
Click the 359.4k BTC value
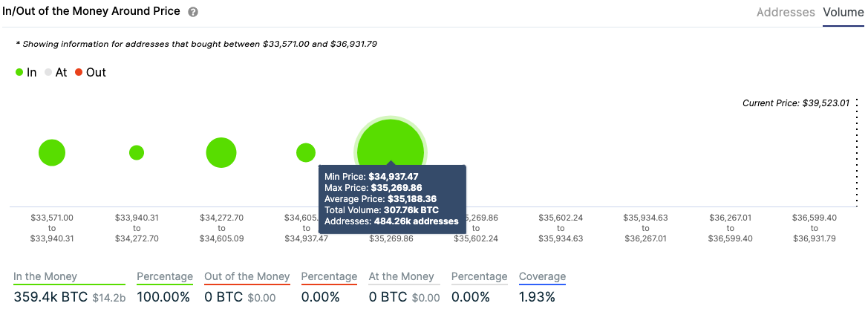pyautogui.click(x=49, y=297)
